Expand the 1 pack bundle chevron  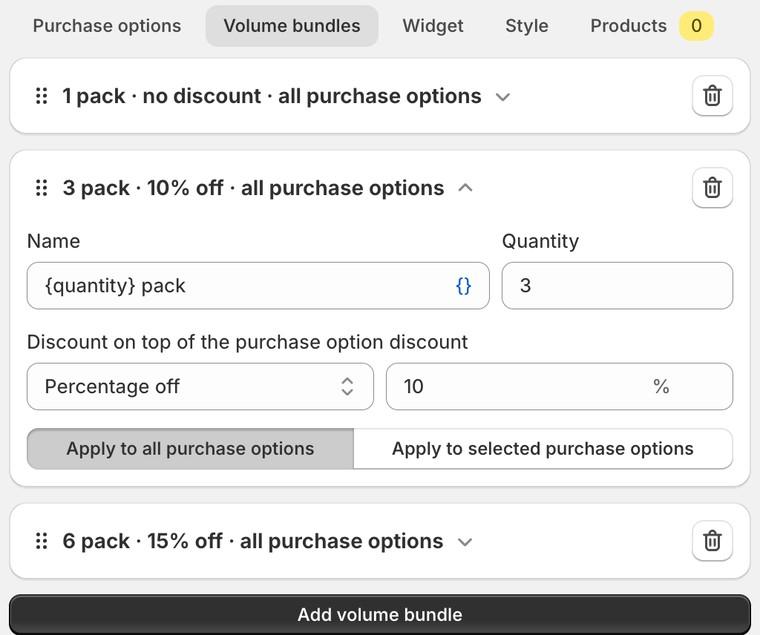pos(503,97)
